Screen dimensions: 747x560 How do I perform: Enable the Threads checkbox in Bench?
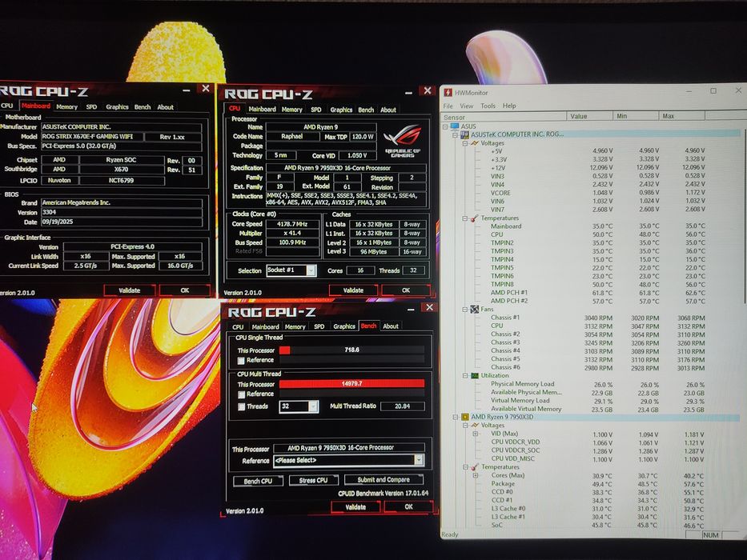(x=242, y=406)
